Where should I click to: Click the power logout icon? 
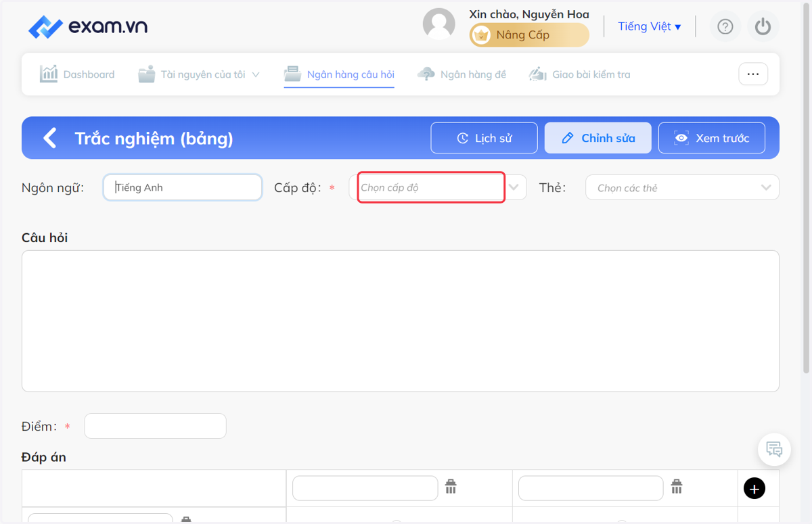click(x=763, y=26)
